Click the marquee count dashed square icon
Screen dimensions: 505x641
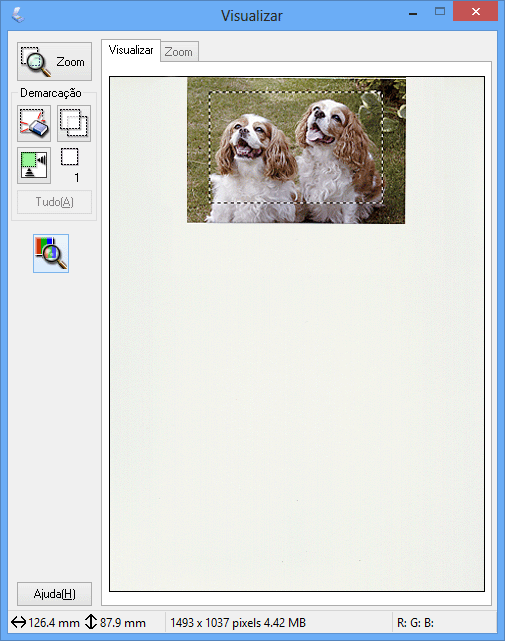click(x=70, y=157)
